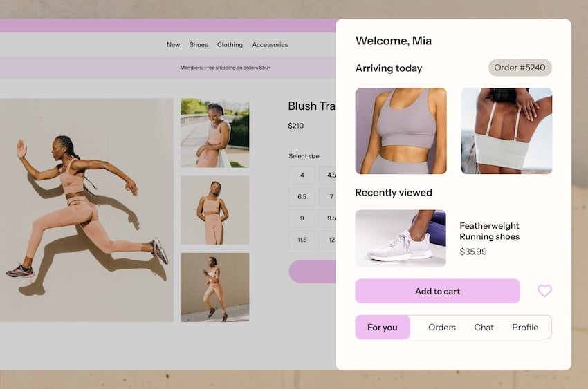The width and height of the screenshot is (588, 389).
Task: Choose size 6.5
Action: click(x=302, y=197)
